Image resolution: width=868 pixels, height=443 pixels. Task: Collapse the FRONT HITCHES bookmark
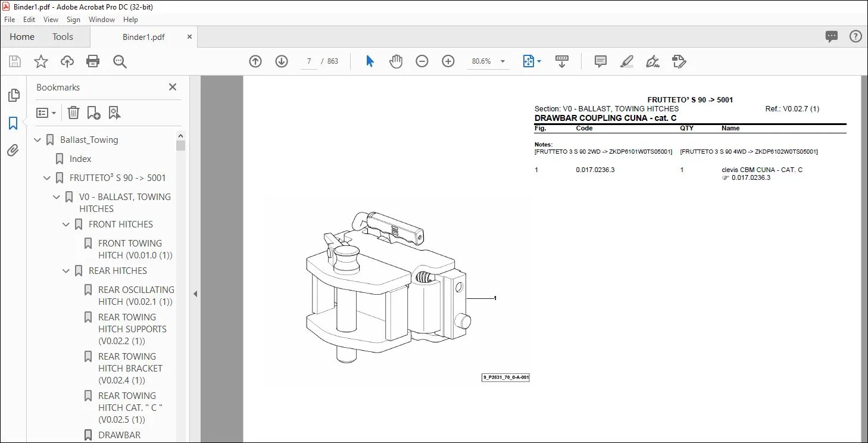67,224
